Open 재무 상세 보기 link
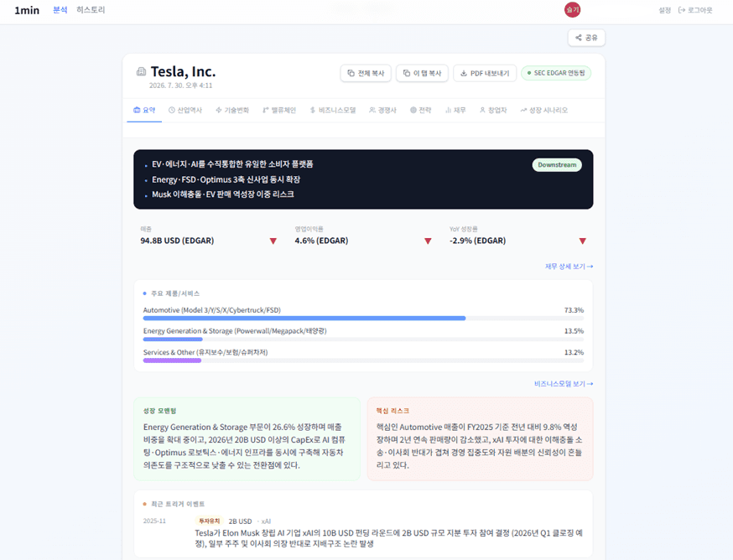 click(x=569, y=267)
